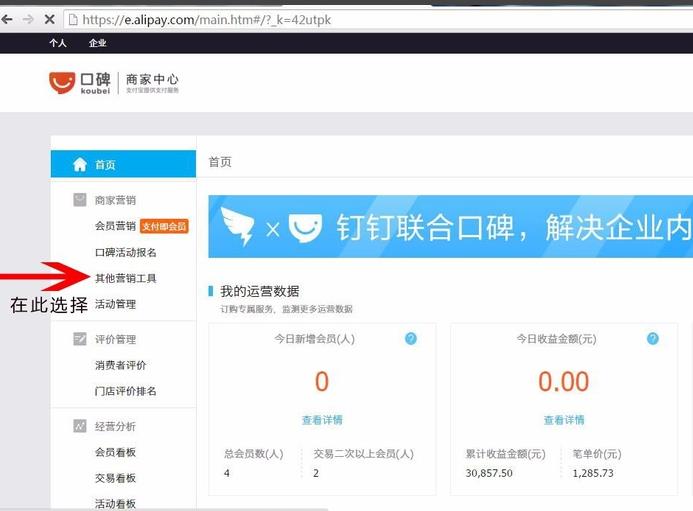Click the 总会员数(人) label

[254, 454]
